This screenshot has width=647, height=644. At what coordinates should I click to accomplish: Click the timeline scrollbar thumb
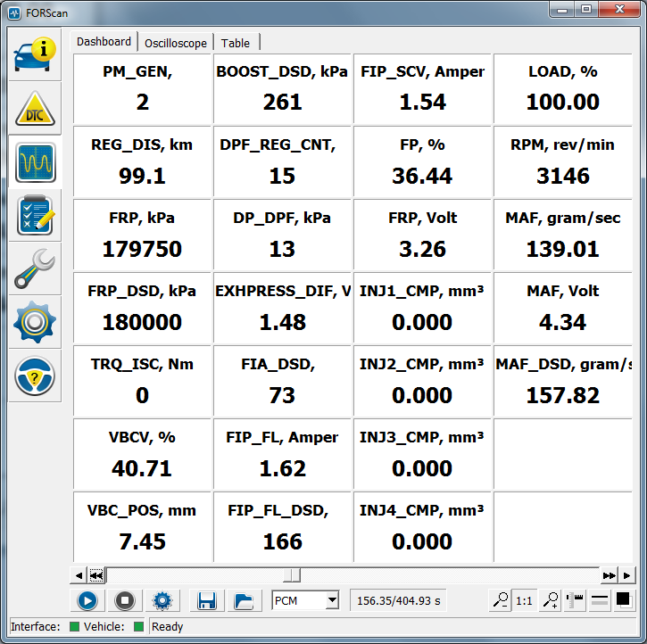click(x=293, y=575)
